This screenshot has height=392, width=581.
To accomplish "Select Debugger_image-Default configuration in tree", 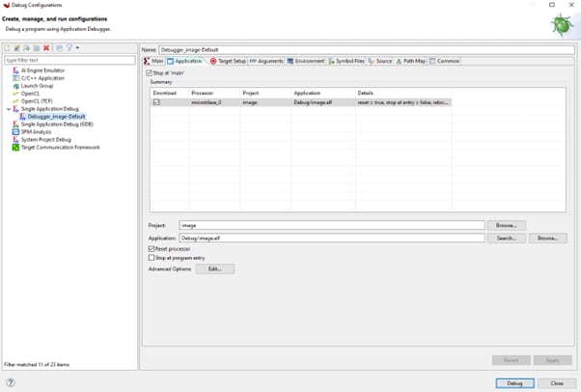I will (x=56, y=117).
